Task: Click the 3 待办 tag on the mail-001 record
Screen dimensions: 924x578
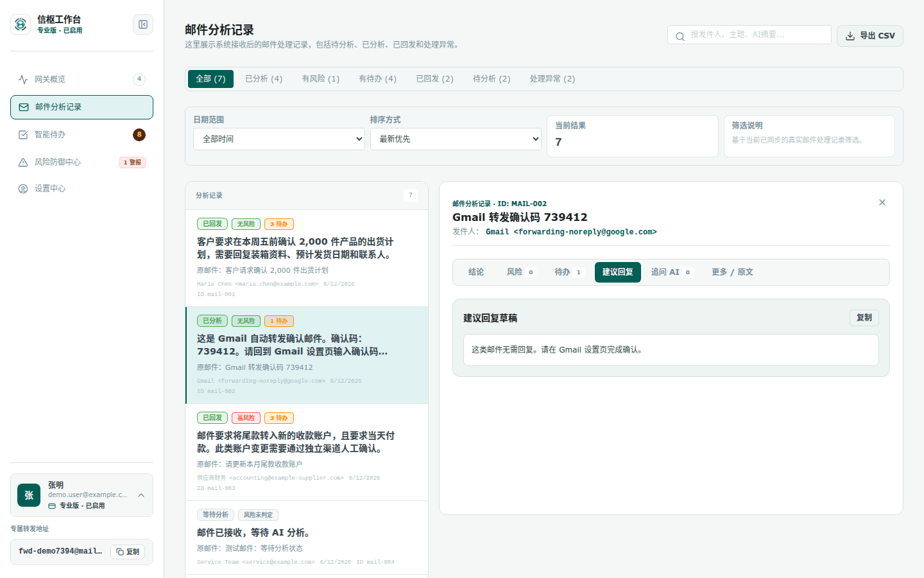Action: (x=278, y=224)
